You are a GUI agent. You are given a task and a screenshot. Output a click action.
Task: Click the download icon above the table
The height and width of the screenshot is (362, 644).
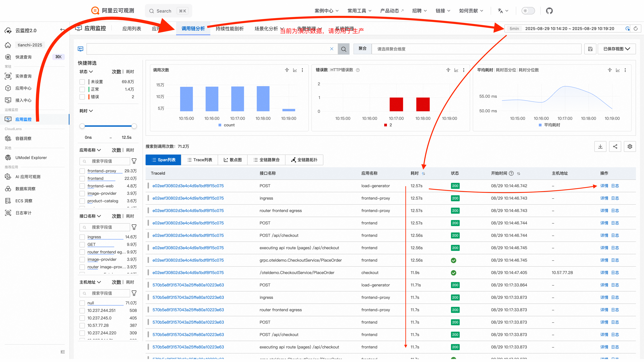(600, 147)
